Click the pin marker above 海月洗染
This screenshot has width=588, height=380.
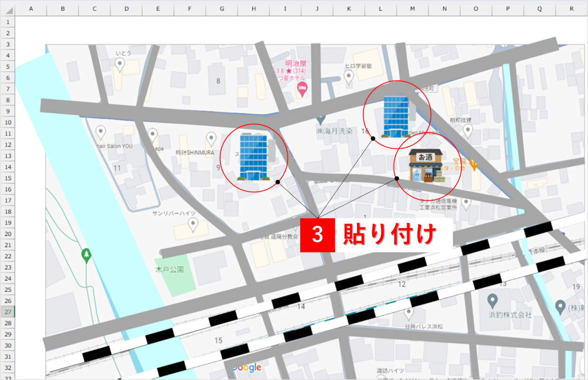pos(321,120)
